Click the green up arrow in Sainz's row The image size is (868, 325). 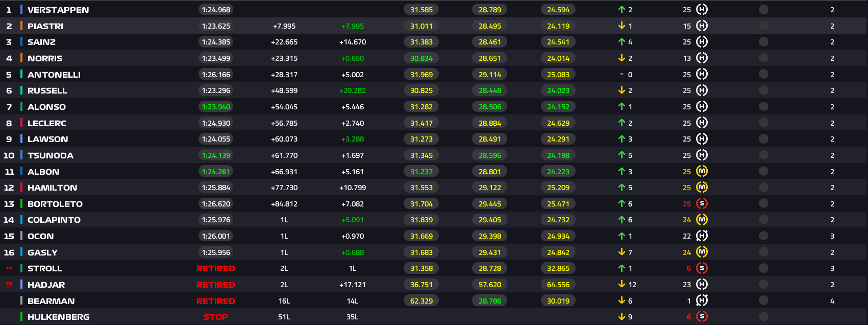[x=622, y=42]
